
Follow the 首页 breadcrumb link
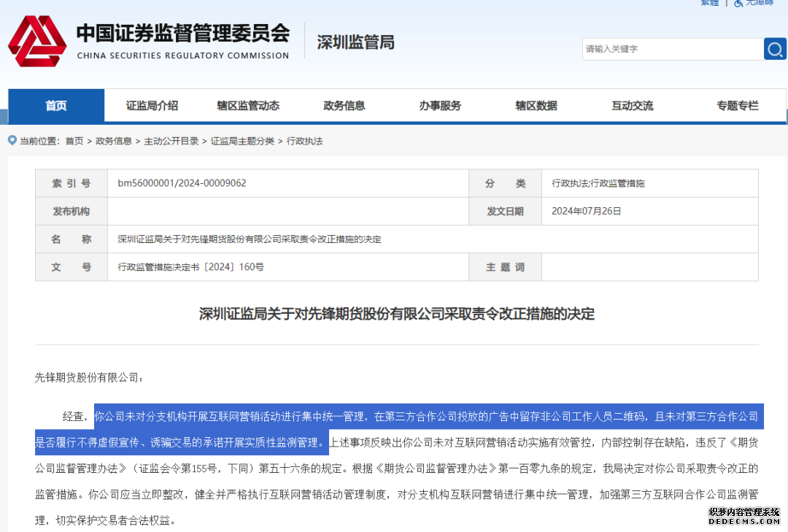[x=74, y=142]
